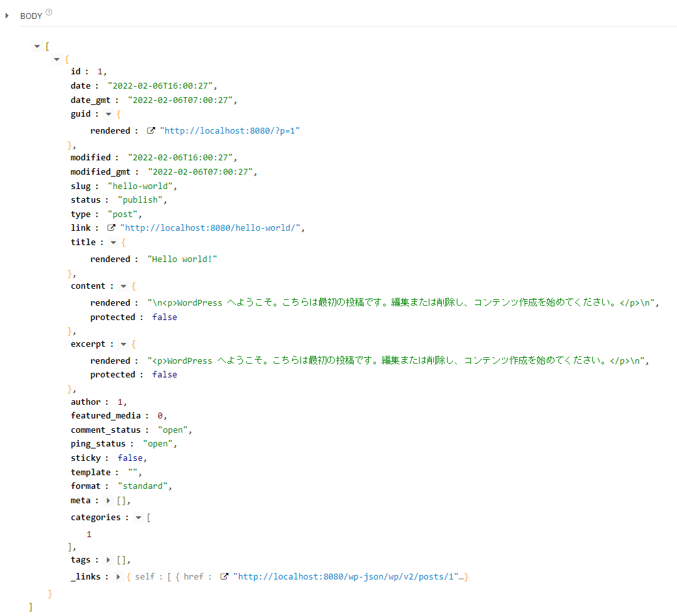The height and width of the screenshot is (616, 677).
Task: Click the featured_media value 0
Action: tap(160, 416)
